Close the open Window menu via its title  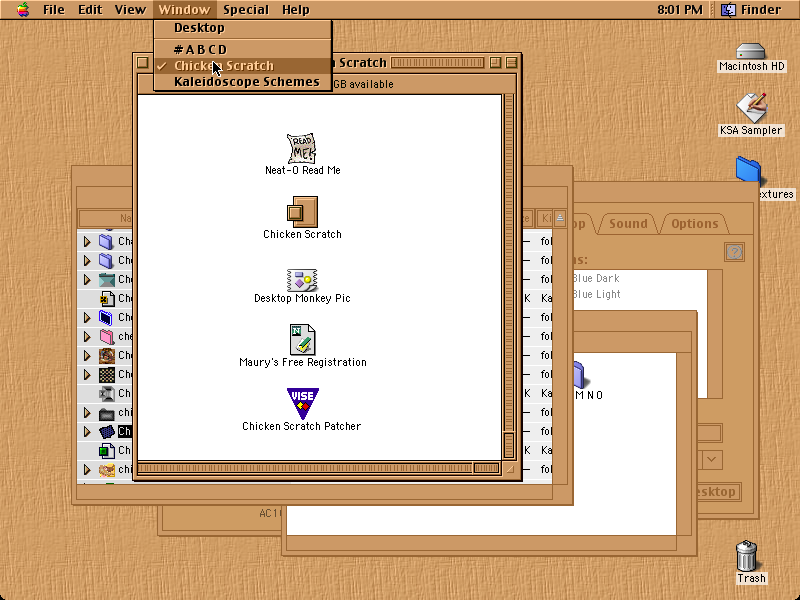point(184,10)
